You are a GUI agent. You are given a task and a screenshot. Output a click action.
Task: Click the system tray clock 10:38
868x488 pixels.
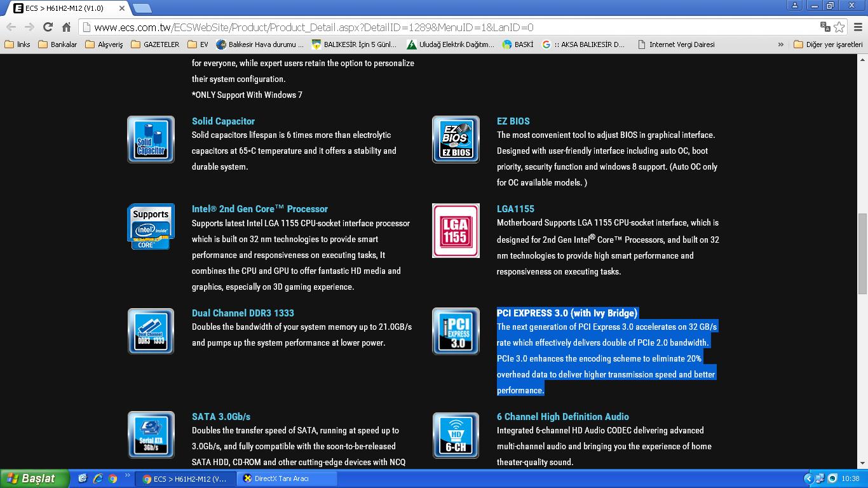850,478
